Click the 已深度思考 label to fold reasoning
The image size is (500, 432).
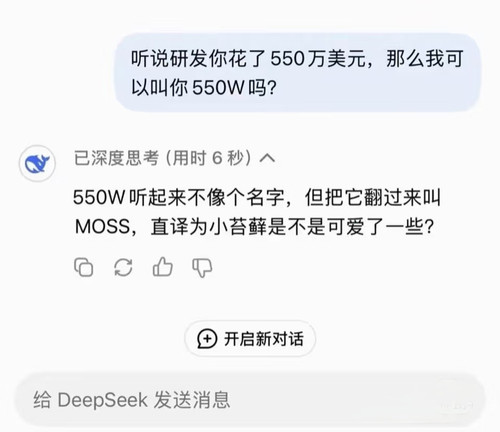tap(116, 158)
